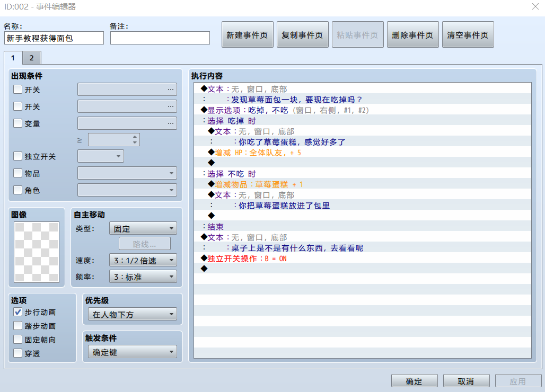Image resolution: width=545 pixels, height=392 pixels.
Task: Click the 备注 note input field
Action: coord(160,38)
